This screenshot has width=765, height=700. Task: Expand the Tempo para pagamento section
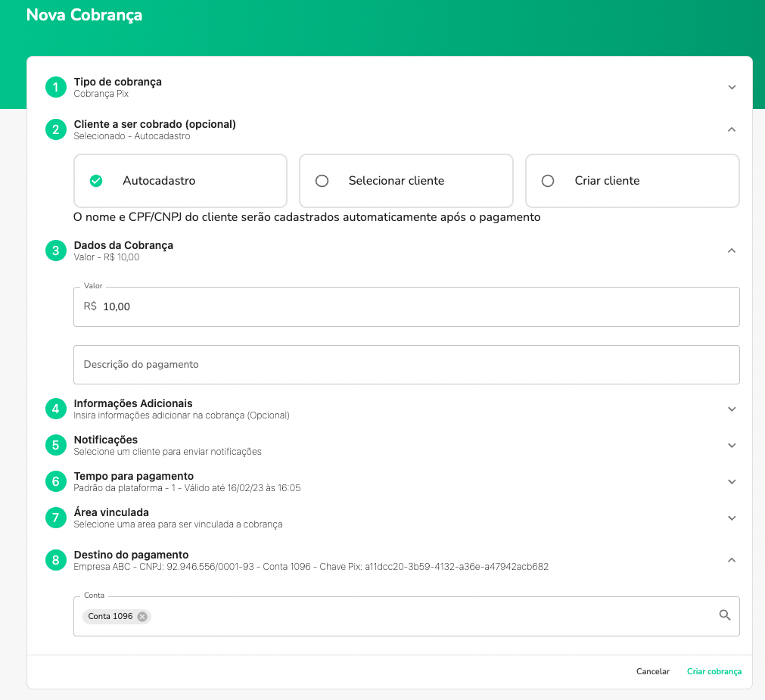(732, 481)
